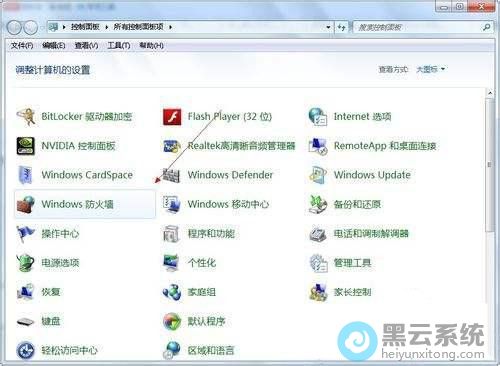Open the Windows 防火墙 icon

(26, 204)
